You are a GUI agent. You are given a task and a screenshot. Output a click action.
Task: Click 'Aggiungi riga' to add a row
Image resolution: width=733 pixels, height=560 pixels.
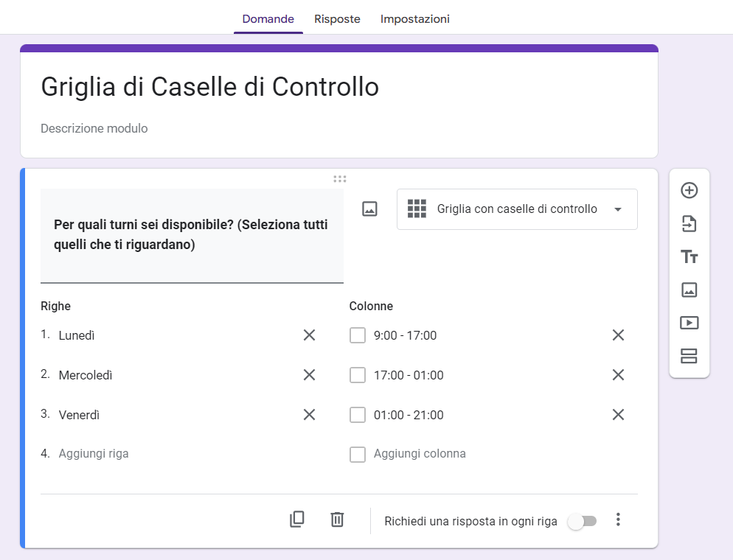[94, 454]
